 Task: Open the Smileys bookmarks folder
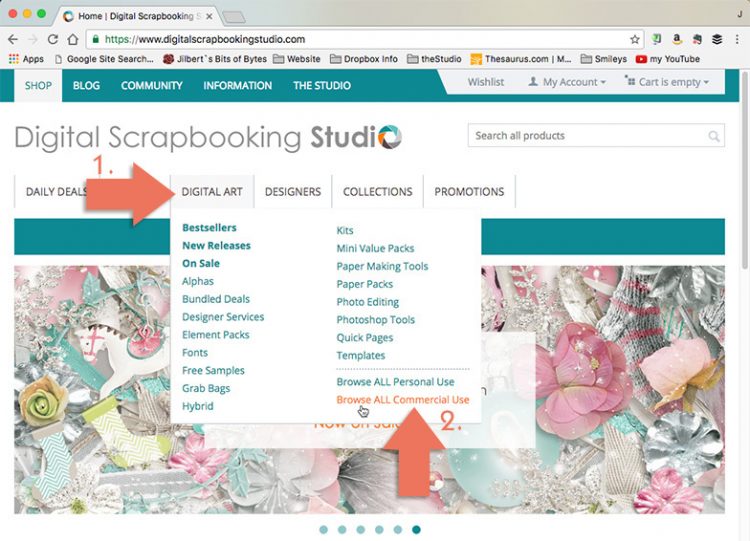point(604,59)
